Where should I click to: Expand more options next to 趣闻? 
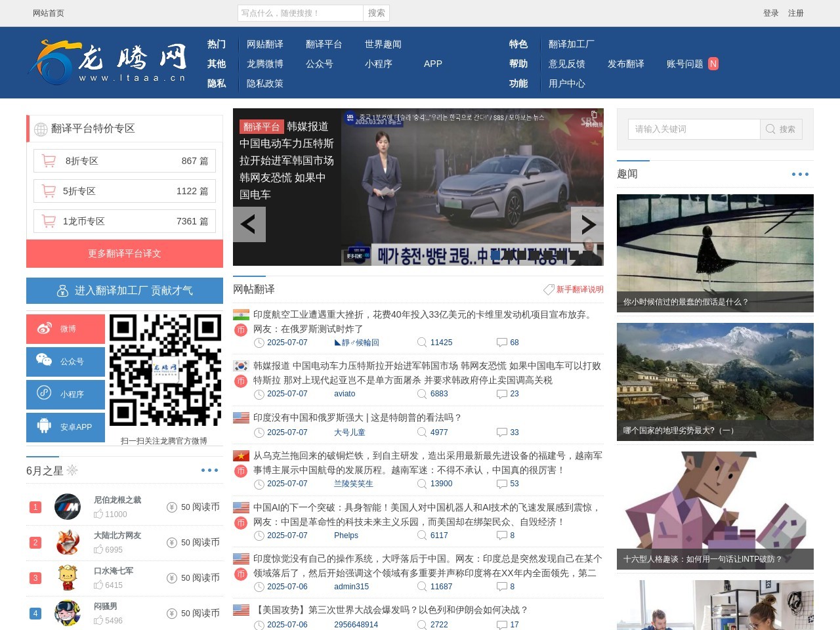pos(800,174)
